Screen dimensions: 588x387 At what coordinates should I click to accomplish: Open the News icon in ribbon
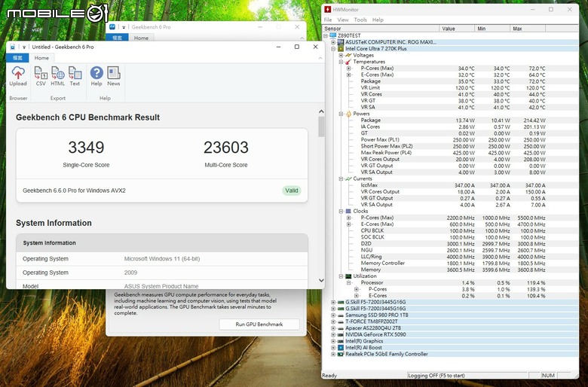coord(114,76)
